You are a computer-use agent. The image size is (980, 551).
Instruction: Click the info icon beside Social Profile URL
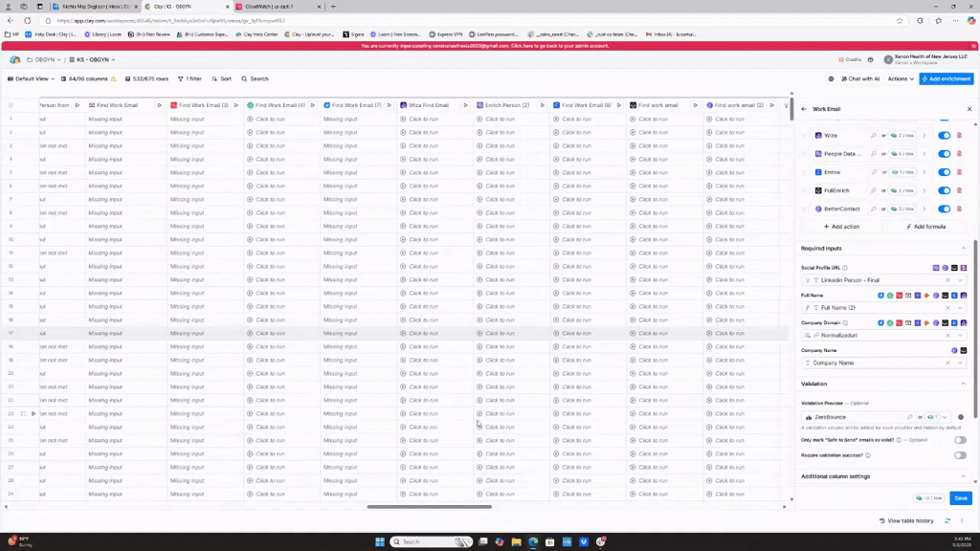845,268
